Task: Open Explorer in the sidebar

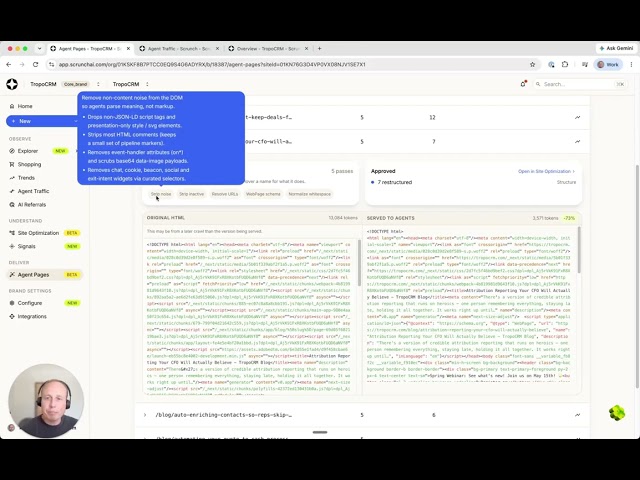Action: coord(28,151)
